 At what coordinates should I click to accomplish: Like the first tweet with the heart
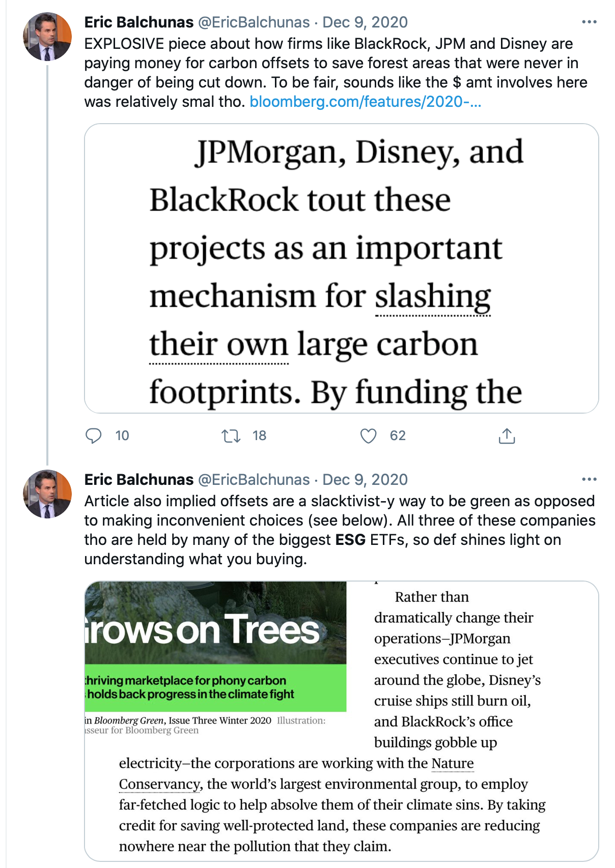[368, 436]
